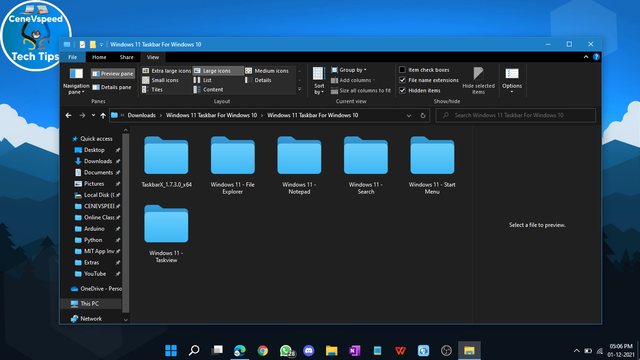Select Tiles layout option
This screenshot has height=360, width=640.
(x=153, y=89)
